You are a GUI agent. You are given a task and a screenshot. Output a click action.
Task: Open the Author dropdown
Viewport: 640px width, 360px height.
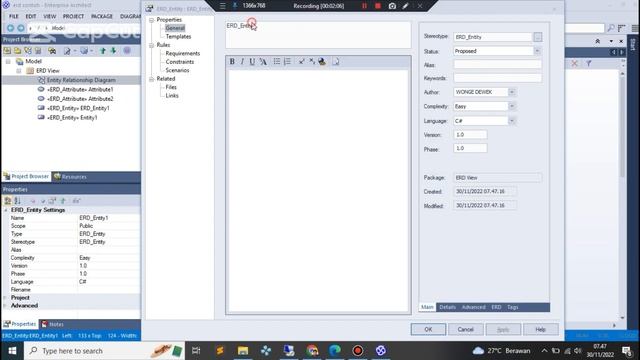tap(512, 92)
